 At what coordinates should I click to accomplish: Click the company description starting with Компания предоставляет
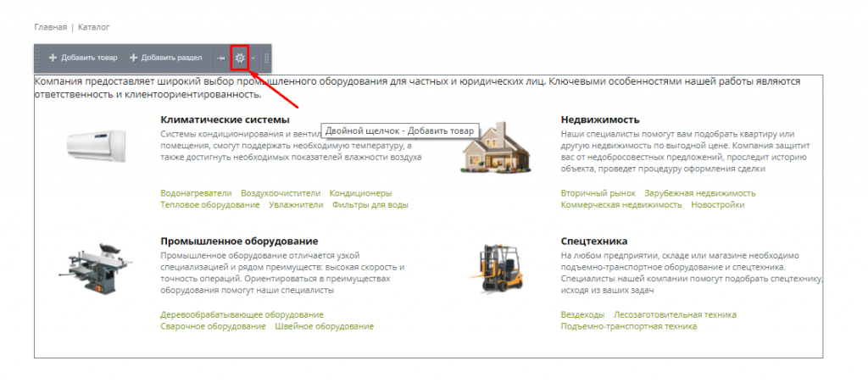point(417,88)
